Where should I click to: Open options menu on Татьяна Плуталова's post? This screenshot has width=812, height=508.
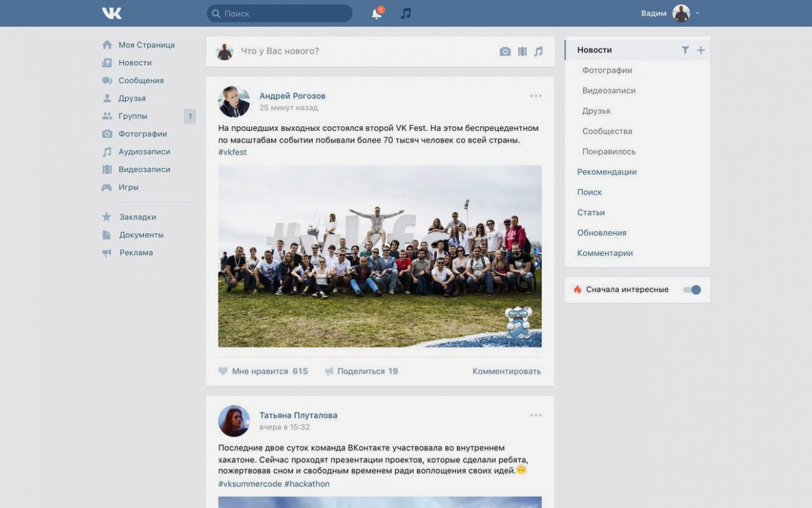pyautogui.click(x=536, y=415)
